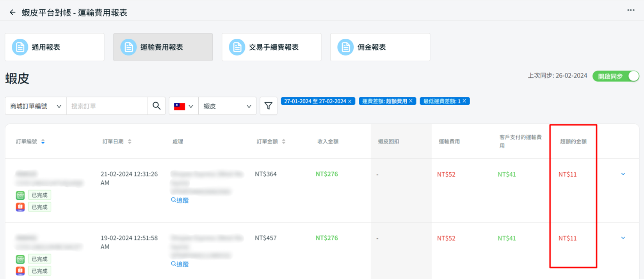Remove the 最低運費差額 filter chip
Image resolution: width=644 pixels, height=279 pixels.
pos(464,101)
